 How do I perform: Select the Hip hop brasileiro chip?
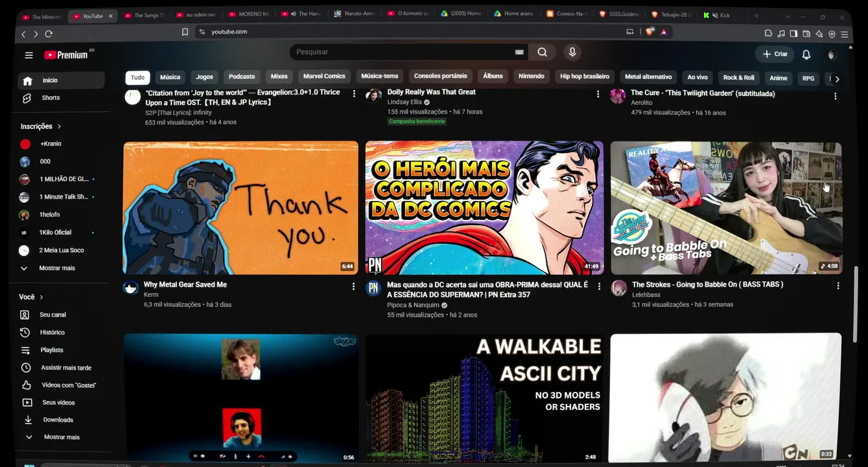(584, 77)
